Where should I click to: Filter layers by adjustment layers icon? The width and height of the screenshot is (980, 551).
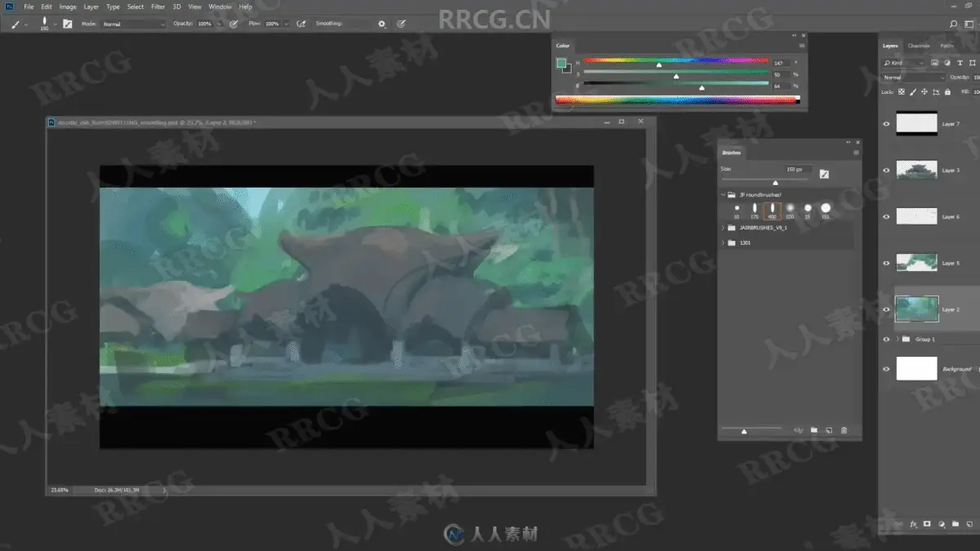[947, 63]
